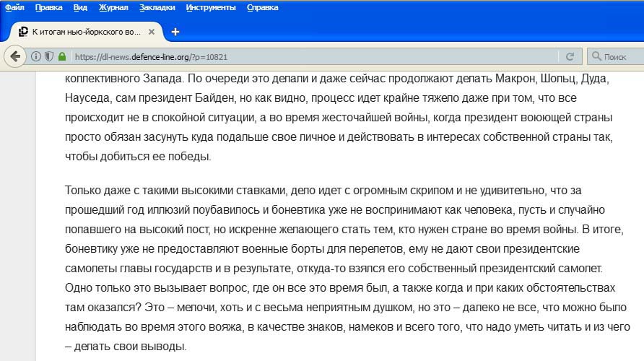Image resolution: width=644 pixels, height=361 pixels.
Task: Go back with the arrow button
Action: tap(15, 56)
